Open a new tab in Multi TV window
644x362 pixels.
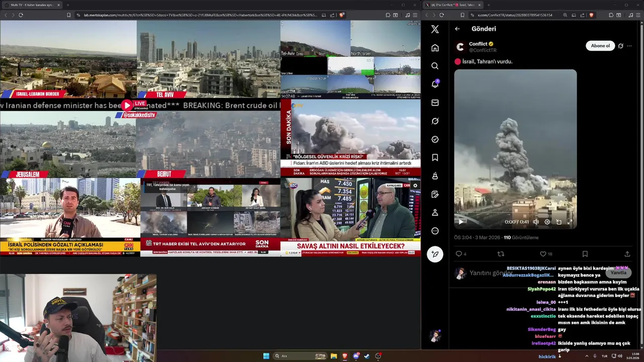(67, 5)
